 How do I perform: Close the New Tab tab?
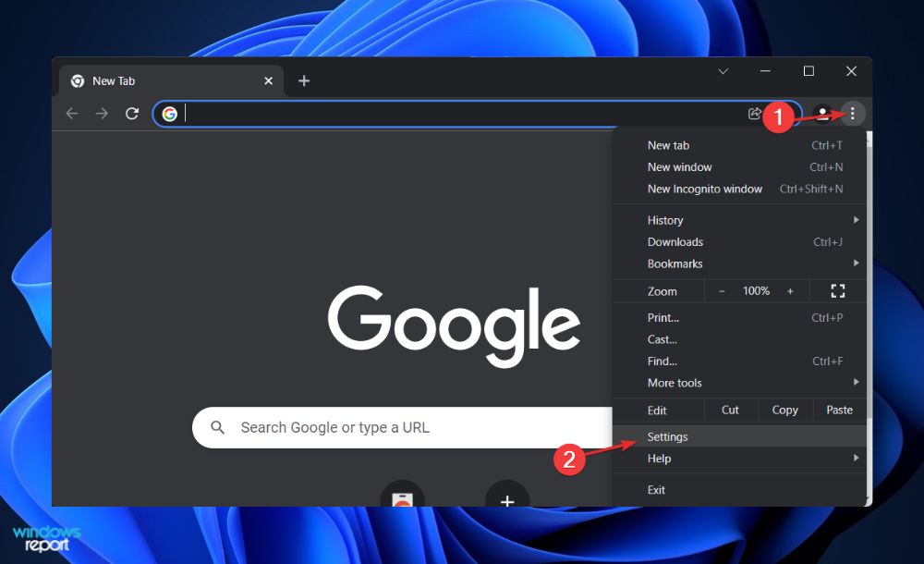point(269,80)
